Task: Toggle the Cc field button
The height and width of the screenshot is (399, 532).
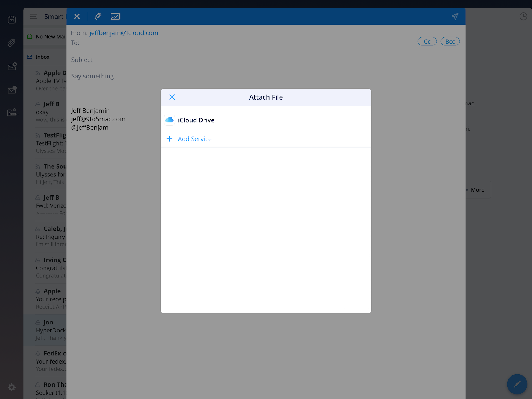Action: (x=427, y=41)
